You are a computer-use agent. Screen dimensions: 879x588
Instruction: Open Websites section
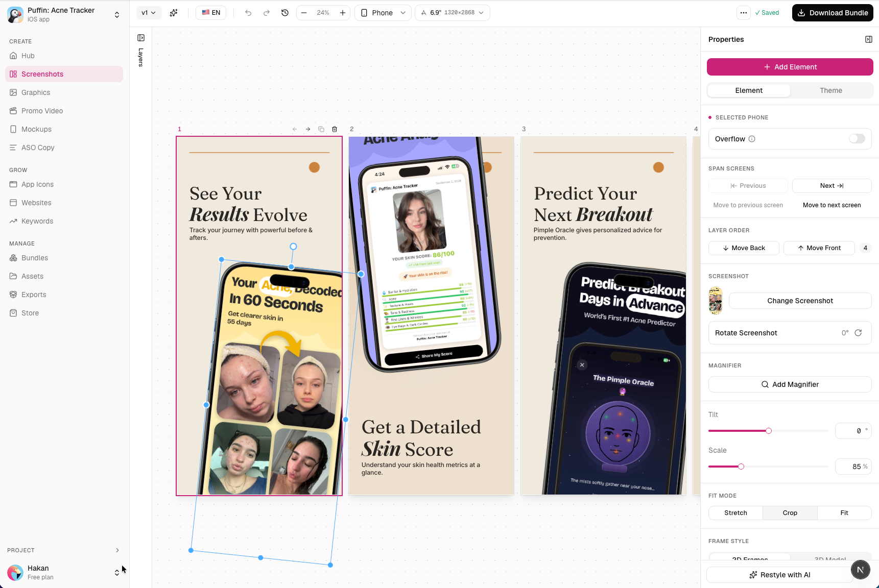click(64, 203)
